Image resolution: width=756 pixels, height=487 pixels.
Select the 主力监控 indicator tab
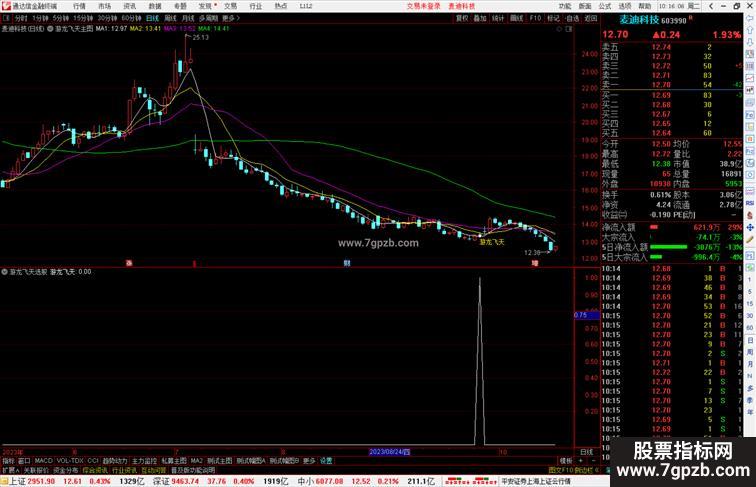[144, 461]
